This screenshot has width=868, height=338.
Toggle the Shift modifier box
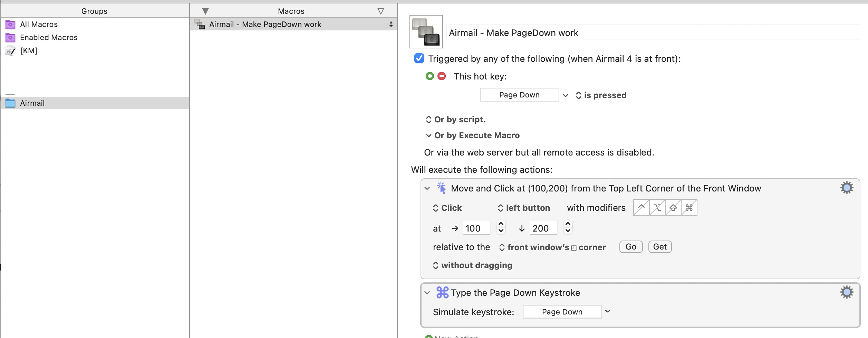coord(673,207)
